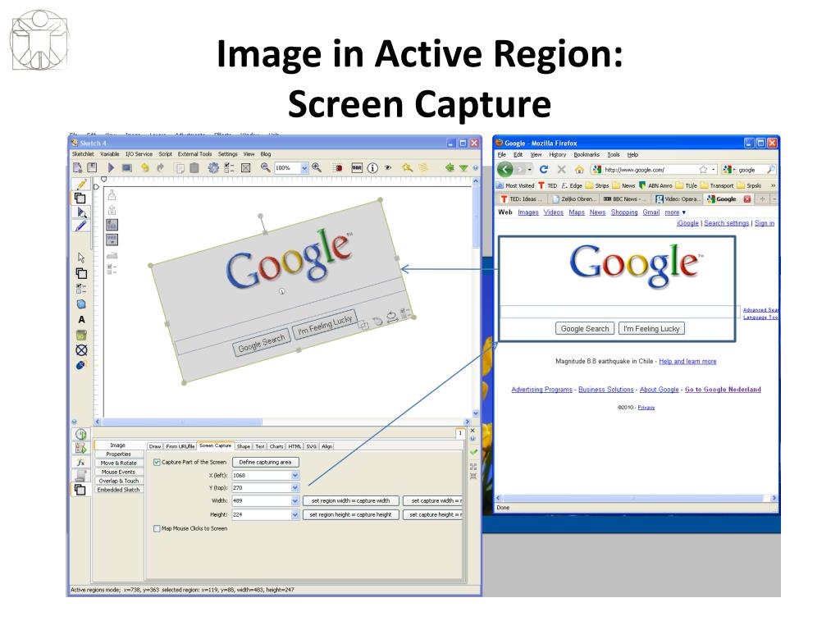The height and width of the screenshot is (630, 840).
Task: Select the blue 3D cube tool
Action: pos(81,304)
